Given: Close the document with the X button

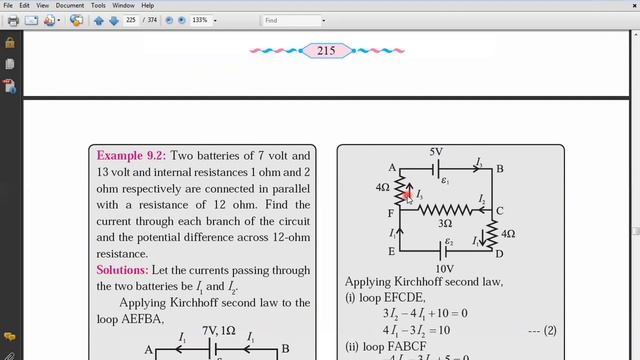Looking at the screenshot, I should tap(634, 5).
